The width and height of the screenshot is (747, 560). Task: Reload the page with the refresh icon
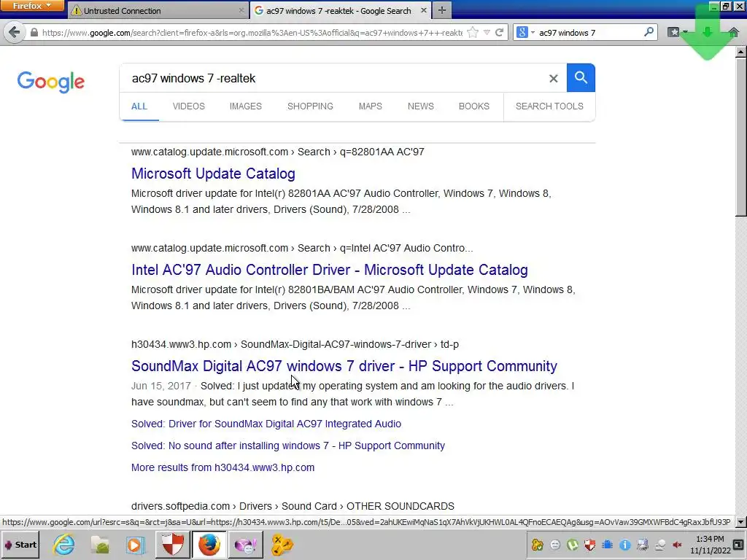(x=499, y=32)
